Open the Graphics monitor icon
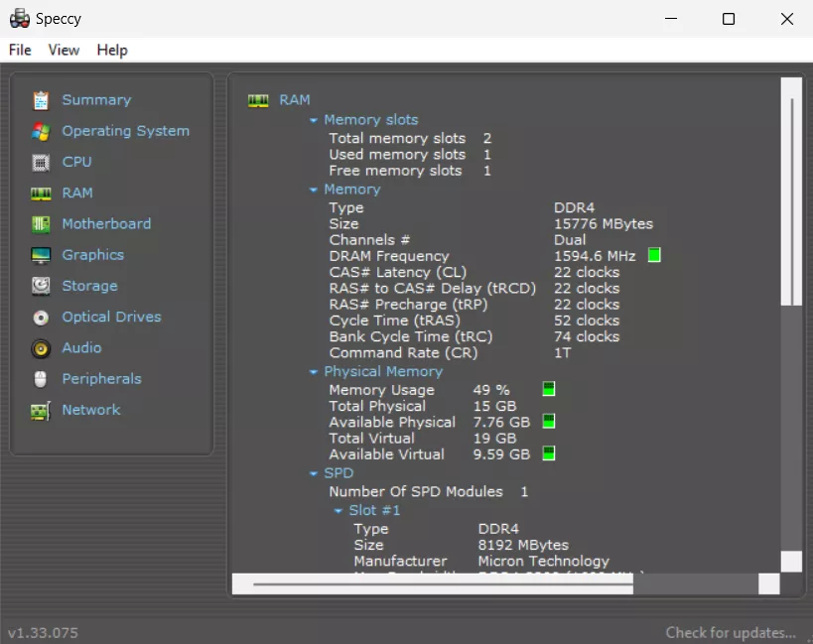The height and width of the screenshot is (644, 813). click(41, 255)
